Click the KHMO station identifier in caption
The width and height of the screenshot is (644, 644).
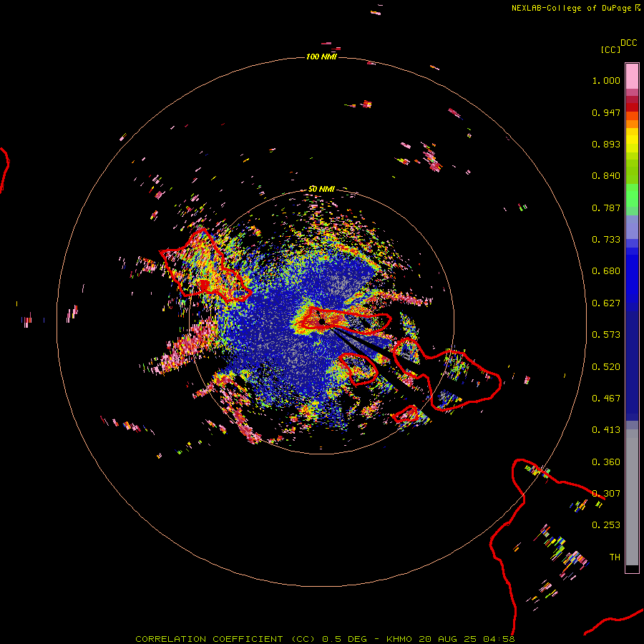coord(399,639)
